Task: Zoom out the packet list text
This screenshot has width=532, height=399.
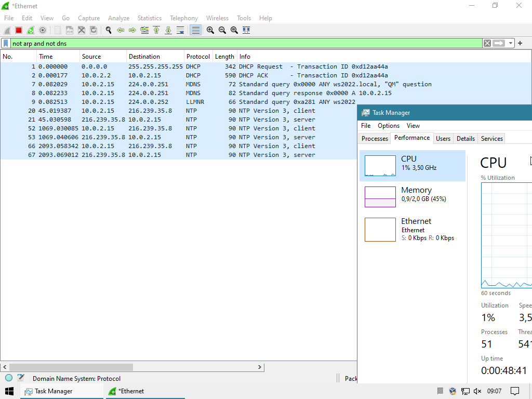Action: [x=222, y=30]
